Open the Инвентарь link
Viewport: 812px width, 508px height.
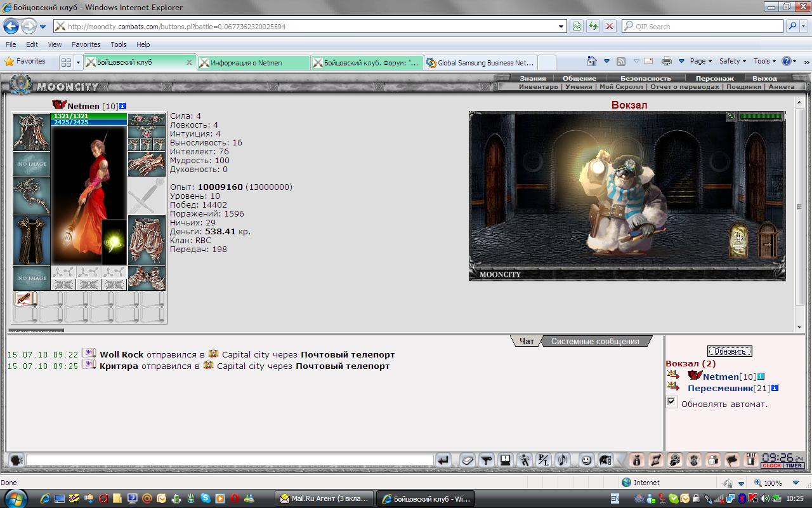(x=539, y=87)
